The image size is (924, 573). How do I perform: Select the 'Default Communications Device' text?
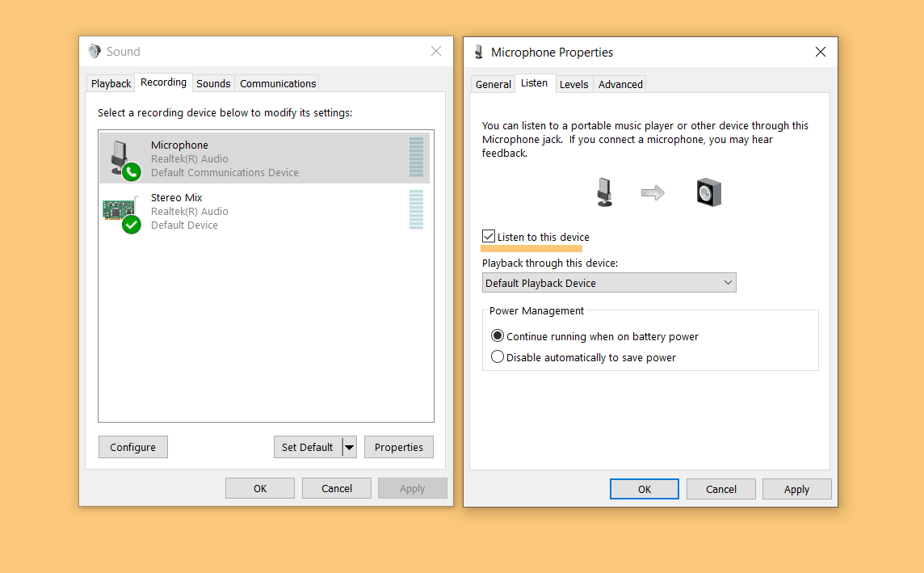click(x=225, y=172)
